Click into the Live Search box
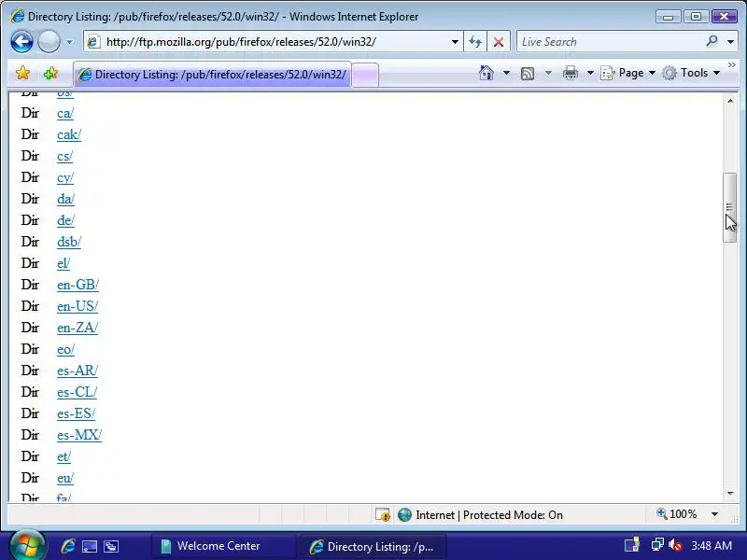 tap(610, 42)
